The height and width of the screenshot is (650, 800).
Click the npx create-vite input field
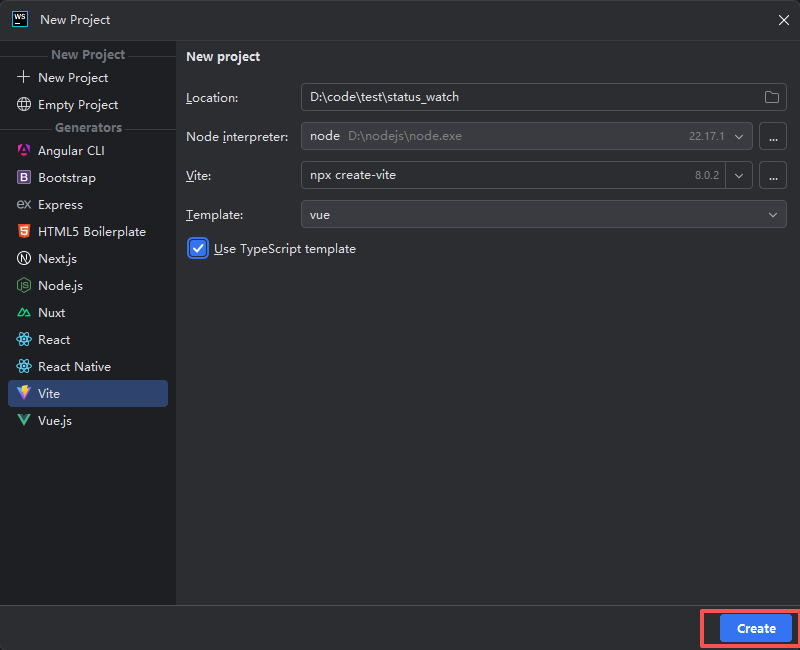tap(513, 175)
